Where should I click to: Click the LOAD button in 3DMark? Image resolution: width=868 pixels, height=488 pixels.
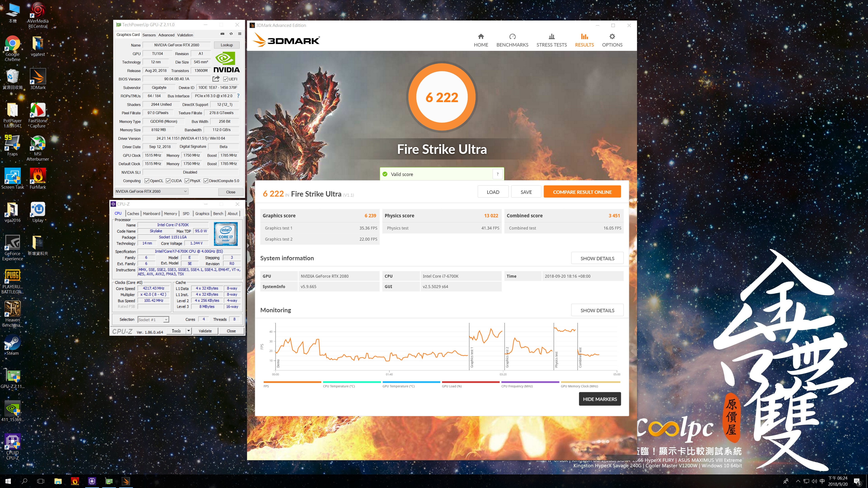pos(493,192)
